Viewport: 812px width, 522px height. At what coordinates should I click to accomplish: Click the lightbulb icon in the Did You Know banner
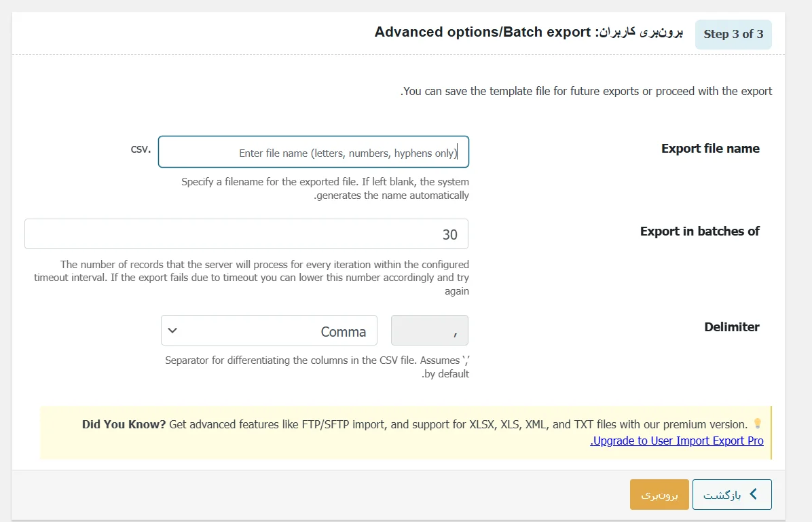(757, 423)
